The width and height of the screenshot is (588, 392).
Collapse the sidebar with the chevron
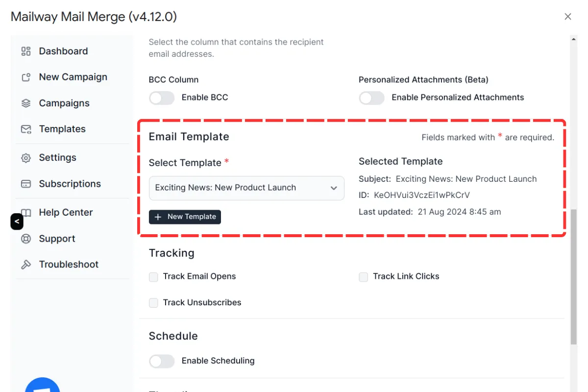pyautogui.click(x=17, y=221)
